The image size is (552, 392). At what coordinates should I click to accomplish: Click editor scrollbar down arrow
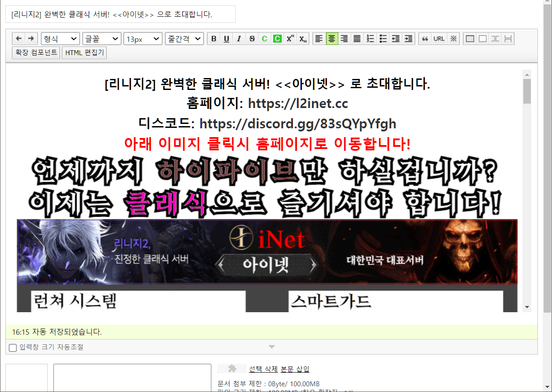[x=527, y=307]
